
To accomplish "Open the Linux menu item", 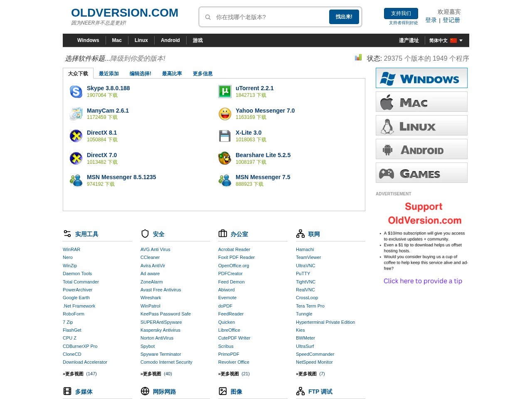I will 141,40.
